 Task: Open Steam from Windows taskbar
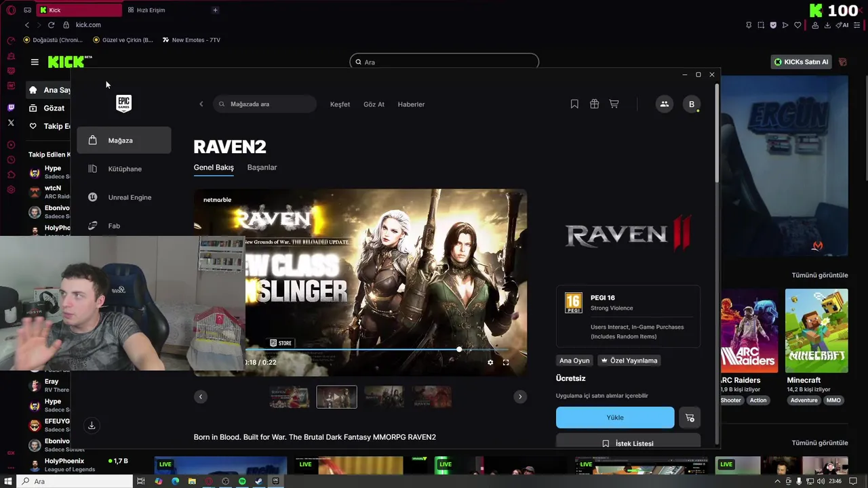click(258, 481)
